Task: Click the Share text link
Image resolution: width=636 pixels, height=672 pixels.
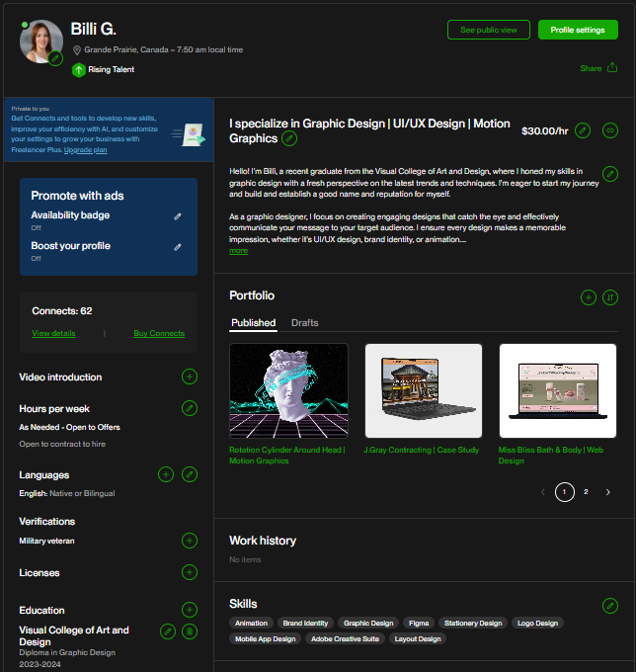Action: (591, 68)
